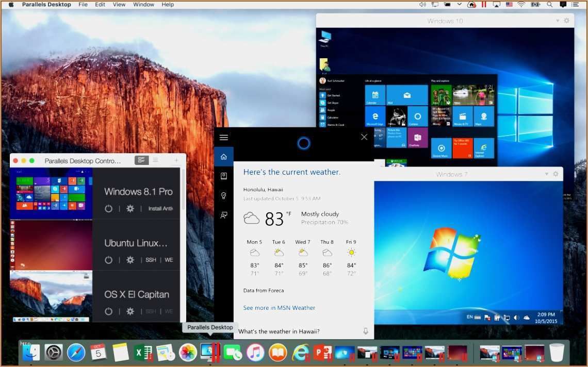
Task: Open Cortana Reminders lightbulb
Action: (x=224, y=196)
